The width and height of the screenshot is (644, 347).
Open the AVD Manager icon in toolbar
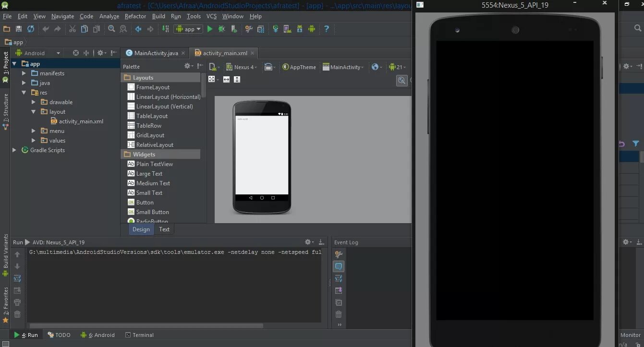point(287,29)
